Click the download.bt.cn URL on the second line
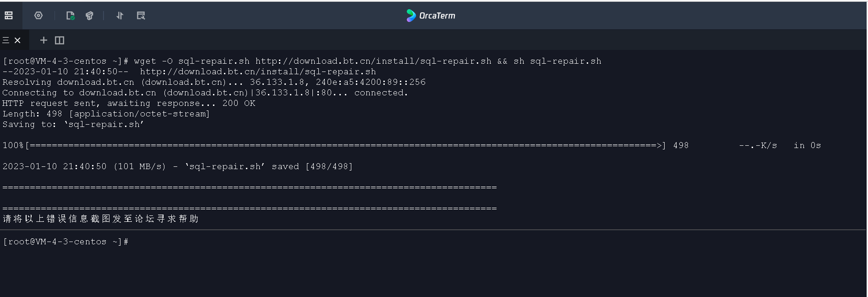Screen dimensions: 868x297 click(x=258, y=71)
